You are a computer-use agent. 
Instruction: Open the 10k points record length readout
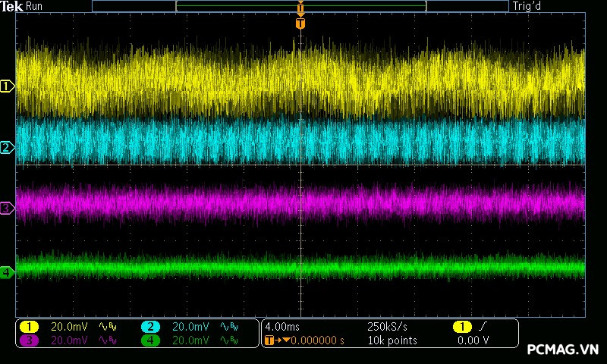[392, 340]
